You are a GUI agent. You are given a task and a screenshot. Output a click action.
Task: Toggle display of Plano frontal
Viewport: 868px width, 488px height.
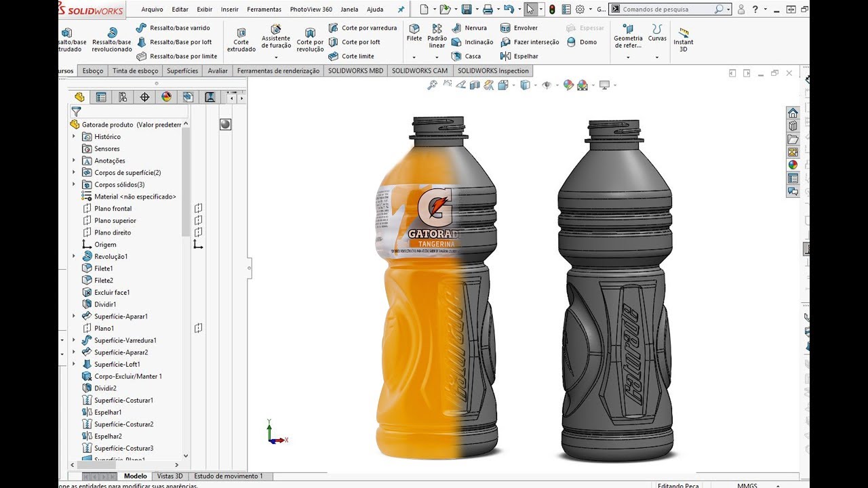(x=199, y=209)
